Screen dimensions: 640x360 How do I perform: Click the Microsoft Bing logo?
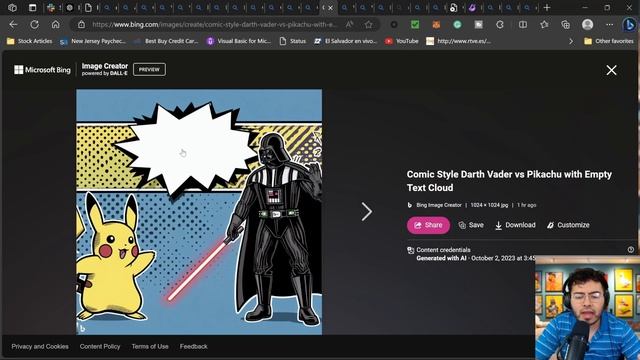click(42, 70)
